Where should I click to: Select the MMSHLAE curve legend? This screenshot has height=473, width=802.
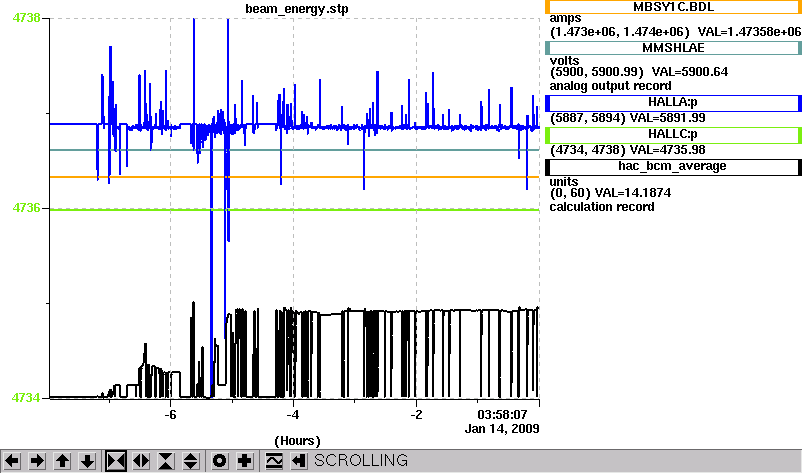673,48
